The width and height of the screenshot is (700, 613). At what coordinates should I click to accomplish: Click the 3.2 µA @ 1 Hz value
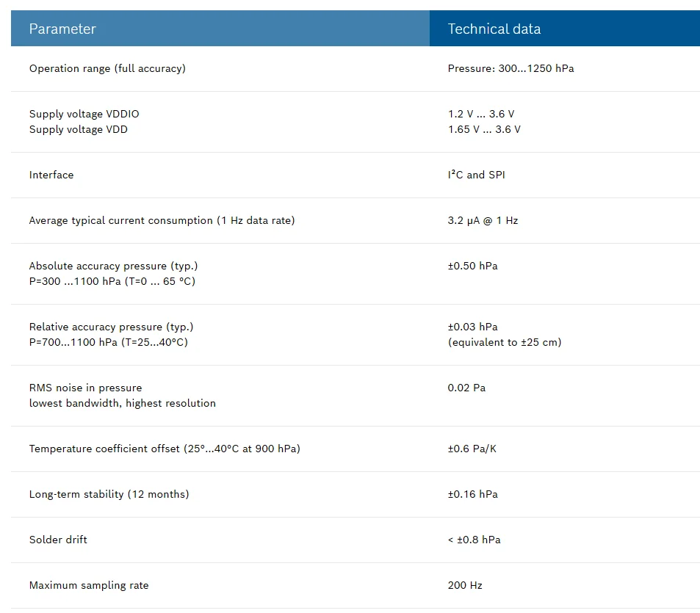click(x=483, y=220)
